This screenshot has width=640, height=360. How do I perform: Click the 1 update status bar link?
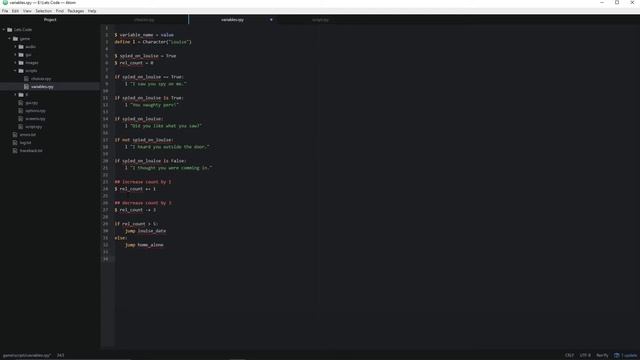click(x=629, y=356)
